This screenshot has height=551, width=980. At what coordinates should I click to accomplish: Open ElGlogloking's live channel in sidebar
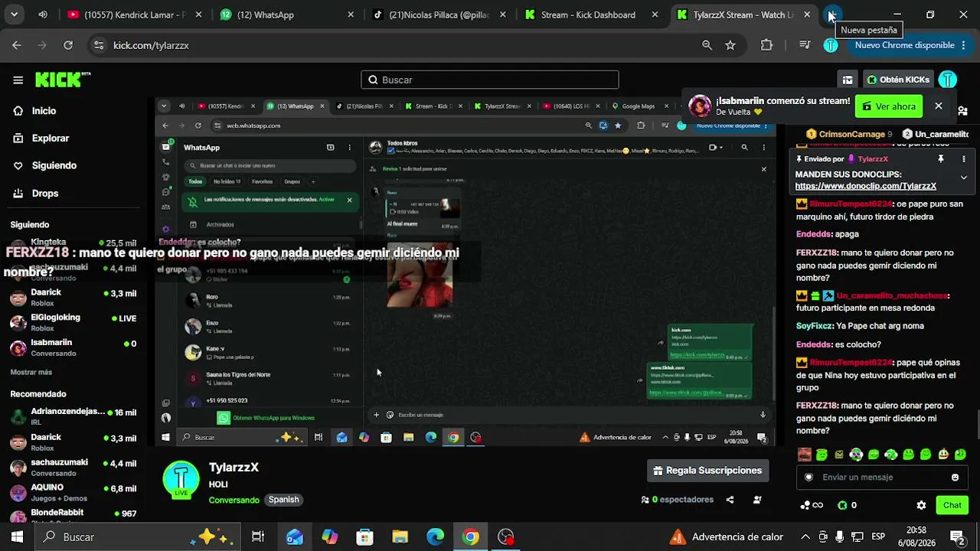tap(74, 322)
